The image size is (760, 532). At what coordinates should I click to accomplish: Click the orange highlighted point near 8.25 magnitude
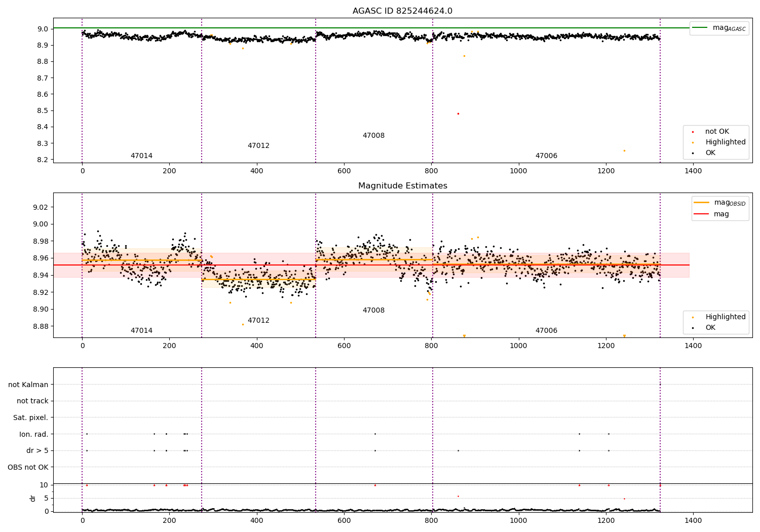click(x=624, y=150)
